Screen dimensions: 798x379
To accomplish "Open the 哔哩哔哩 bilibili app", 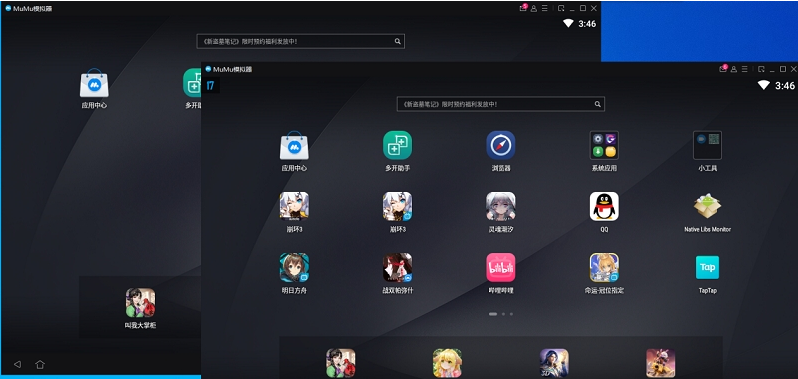I will coord(501,268).
